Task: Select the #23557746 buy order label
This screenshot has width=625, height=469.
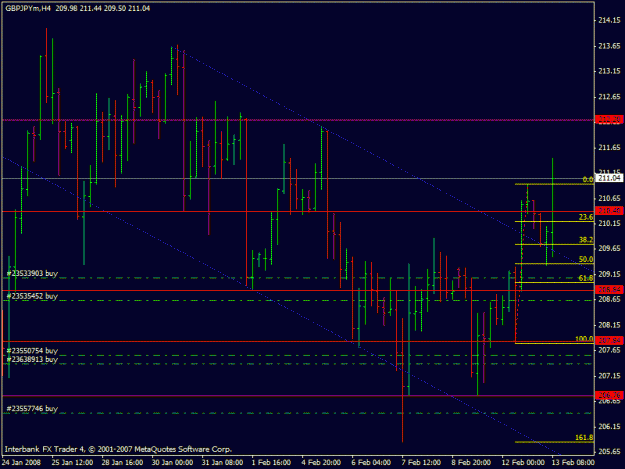Action: [32, 408]
